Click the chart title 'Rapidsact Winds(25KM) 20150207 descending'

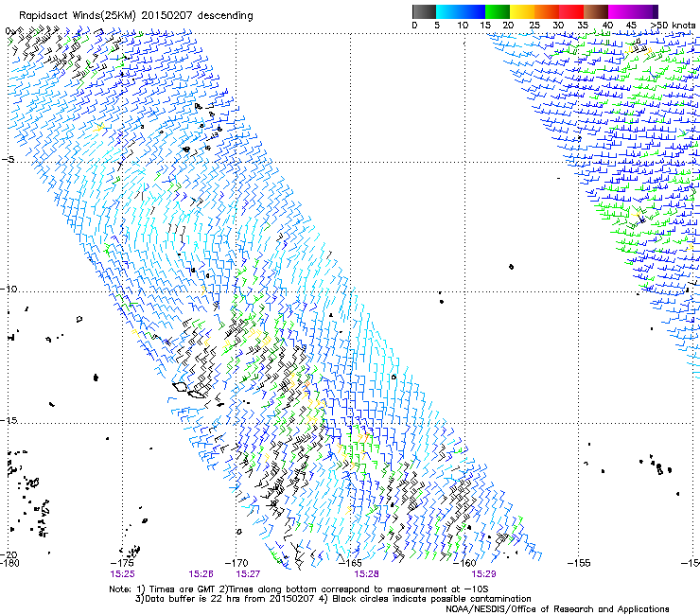135,16
